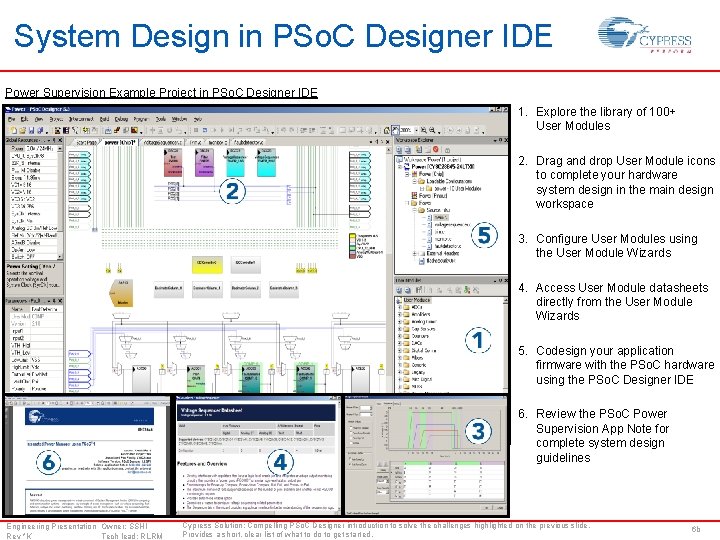Viewport: 720px width, 540px height.
Task: Close the active document tab area
Action: (x=387, y=142)
